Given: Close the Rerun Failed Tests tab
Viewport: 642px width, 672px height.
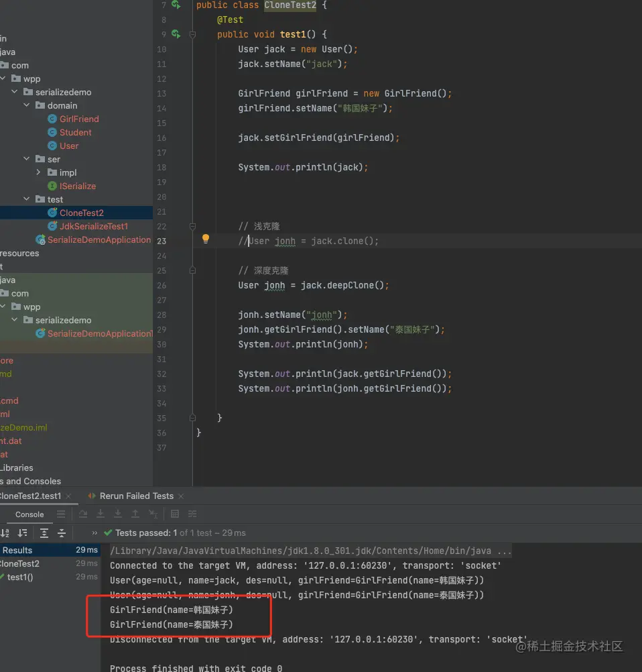Looking at the screenshot, I should coord(181,496).
